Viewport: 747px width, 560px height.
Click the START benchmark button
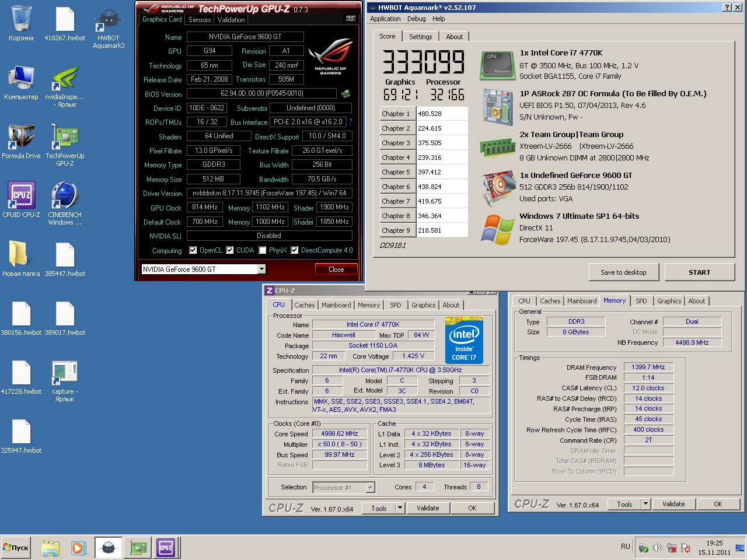click(699, 272)
